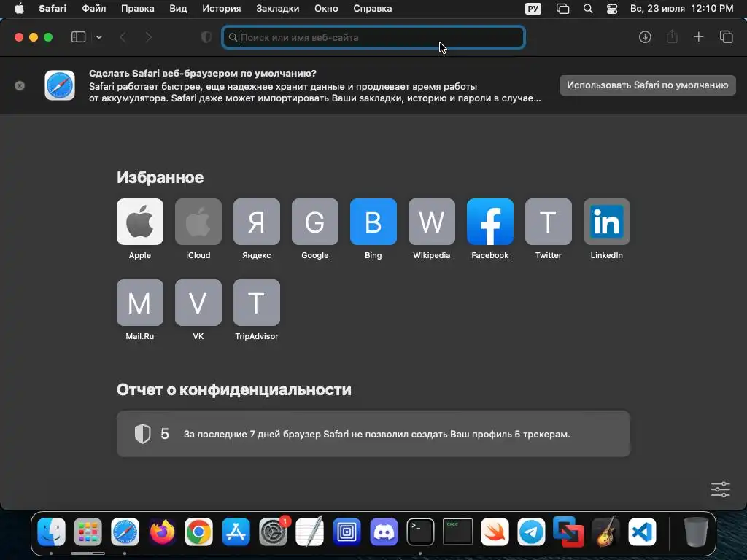Open the LinkedIn favorite tile
The image size is (747, 560).
tap(606, 222)
